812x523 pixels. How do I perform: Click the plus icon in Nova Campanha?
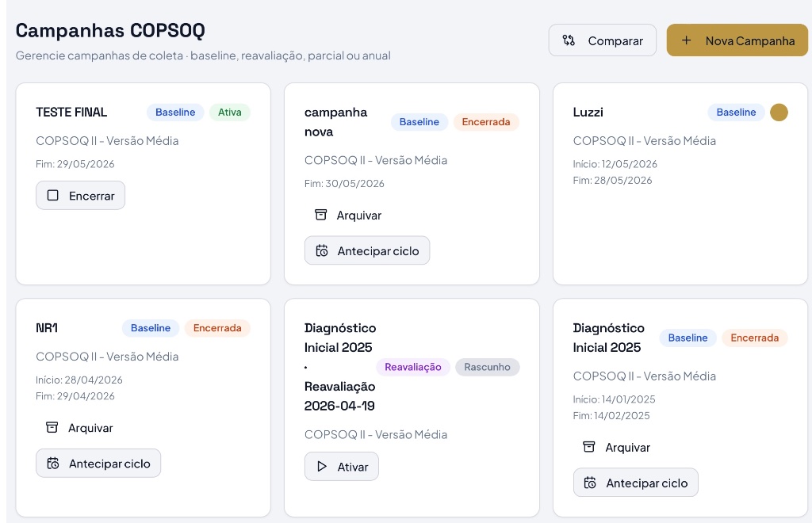tap(686, 40)
